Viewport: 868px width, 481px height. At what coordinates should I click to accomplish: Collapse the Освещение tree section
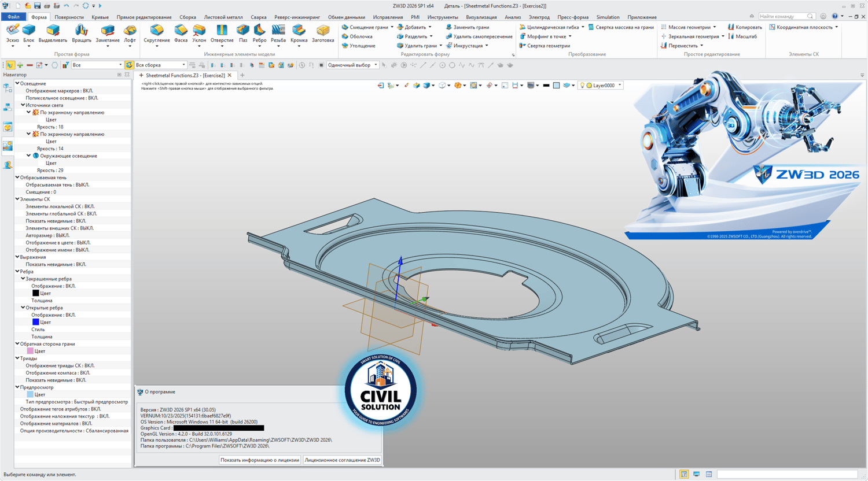coord(17,83)
